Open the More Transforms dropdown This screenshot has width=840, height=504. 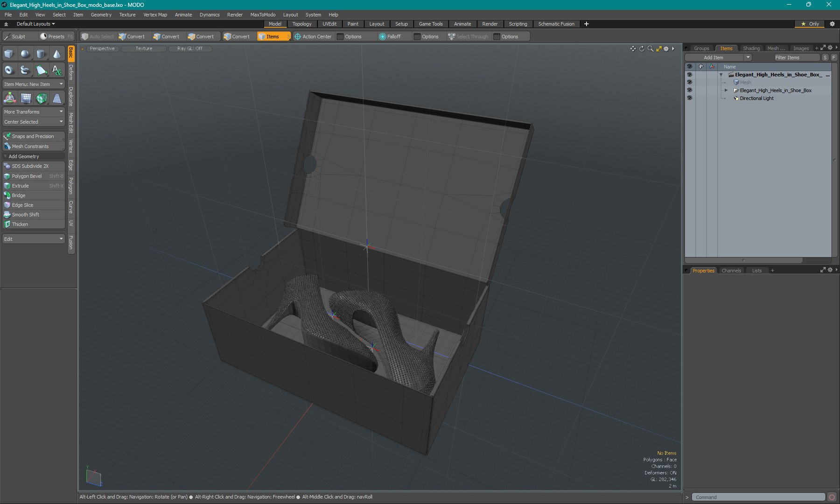click(x=34, y=112)
